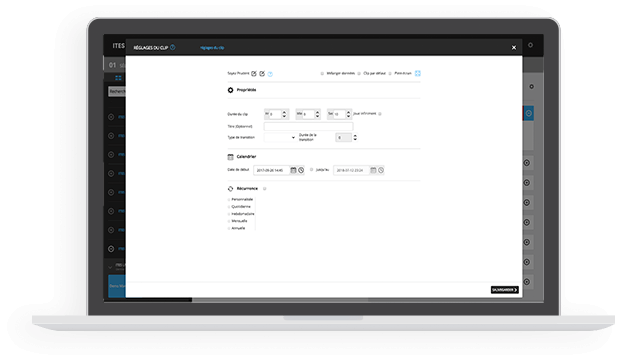
Task: Click the blue fullscreen icon at top right
Action: point(418,73)
